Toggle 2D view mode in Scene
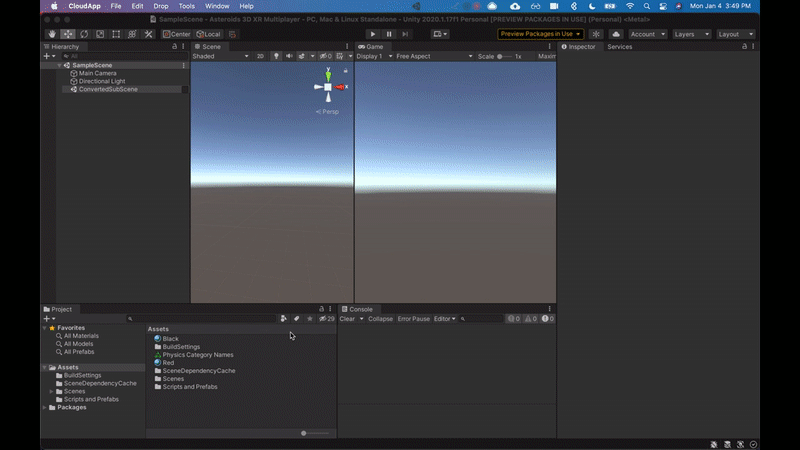The width and height of the screenshot is (800, 450). 260,57
